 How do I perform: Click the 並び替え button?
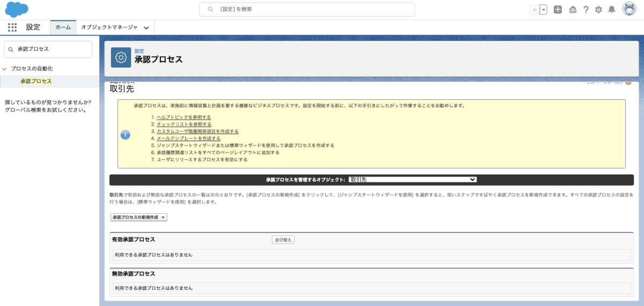point(283,240)
